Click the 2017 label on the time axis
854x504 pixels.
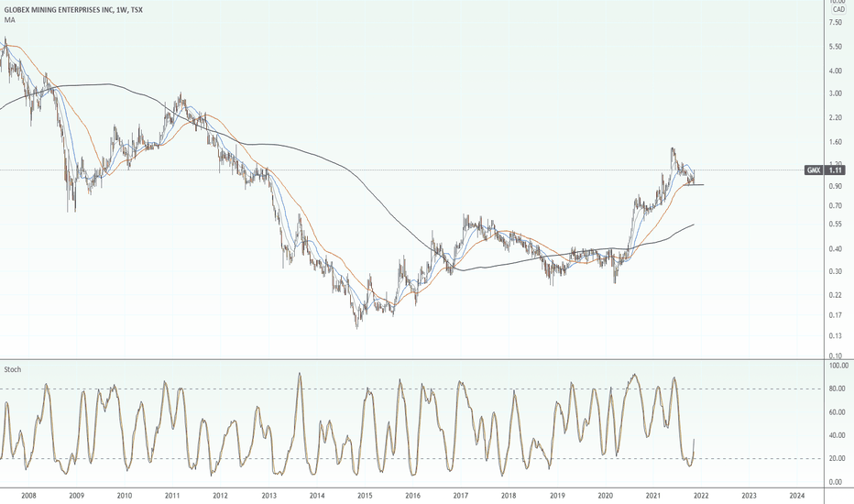click(x=461, y=496)
